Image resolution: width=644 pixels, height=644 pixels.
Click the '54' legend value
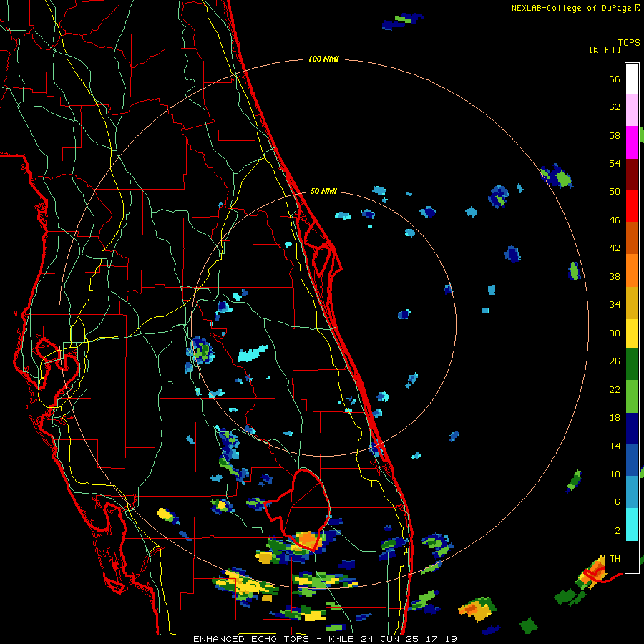pos(615,163)
